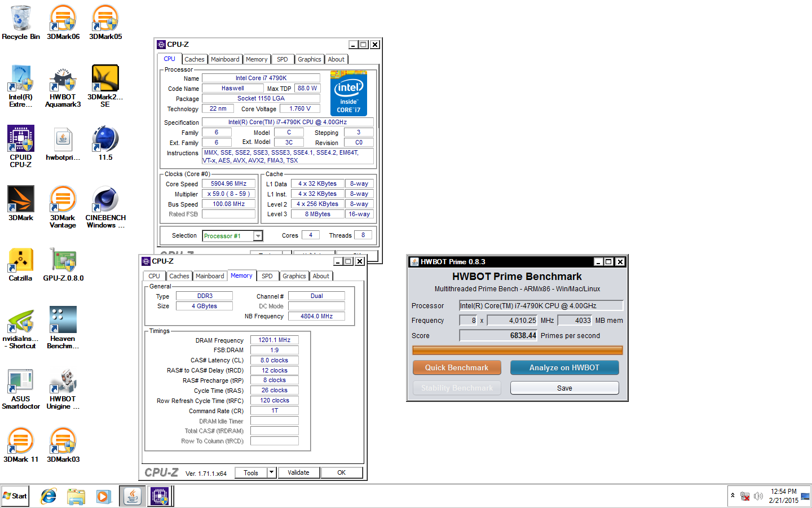Launch 3DMark Vantage desktop shortcut
Screen dimensions: 812x508
pos(63,207)
